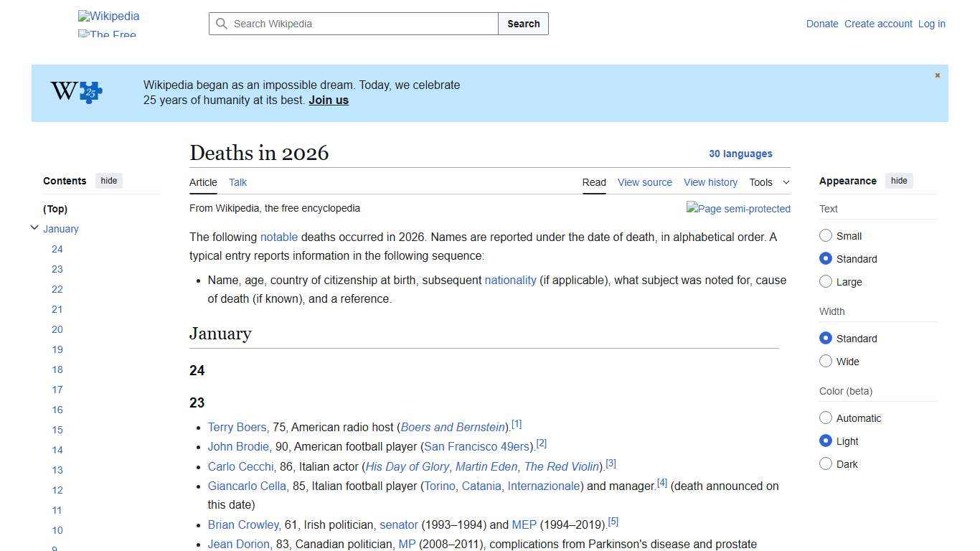Image resolution: width=980 pixels, height=551 pixels.
Task: Expand the Tools dropdown menu
Action: pyautogui.click(x=768, y=182)
